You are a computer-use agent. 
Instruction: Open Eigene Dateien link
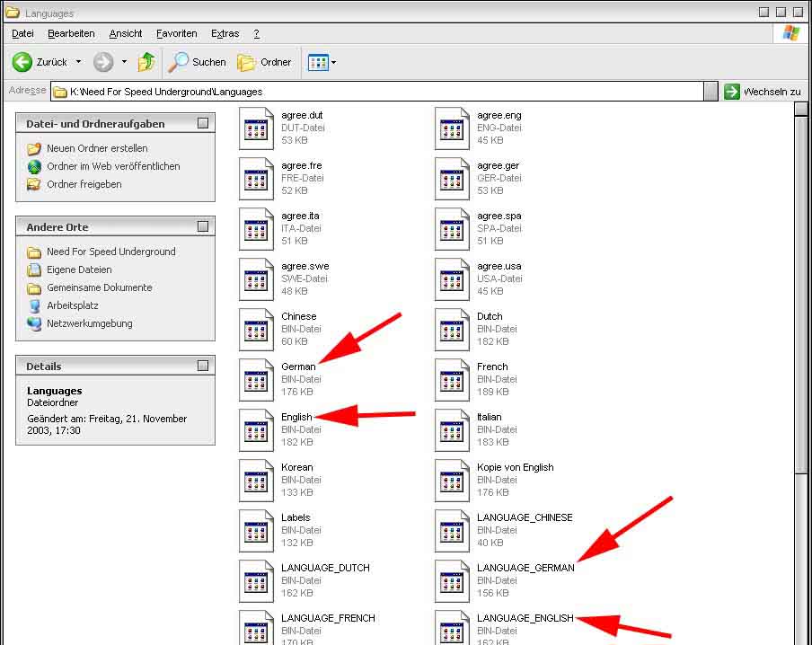(79, 269)
